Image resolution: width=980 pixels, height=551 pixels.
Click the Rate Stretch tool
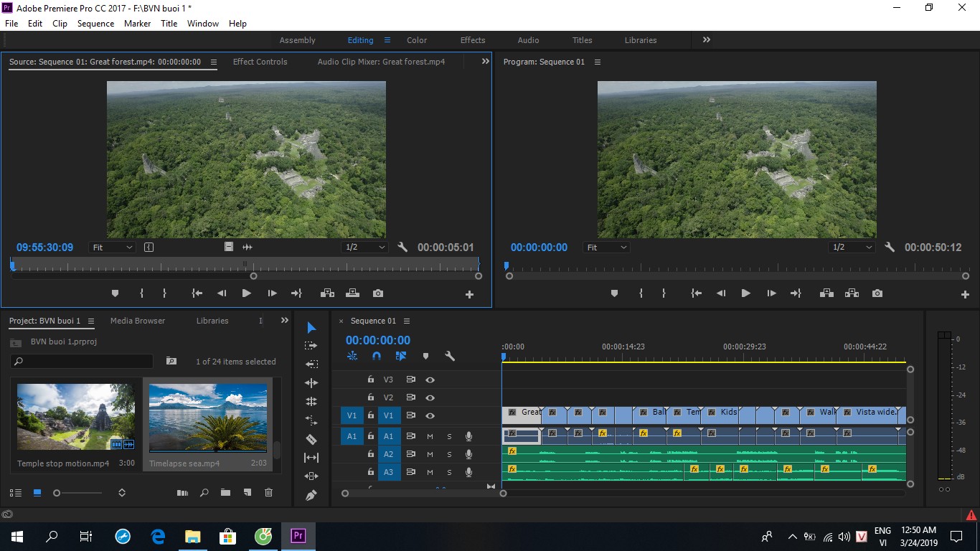311,420
